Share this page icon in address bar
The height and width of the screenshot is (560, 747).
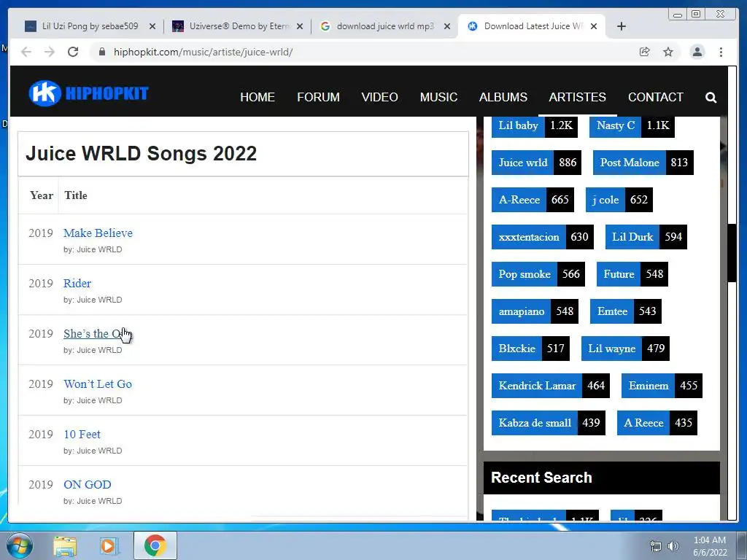pyautogui.click(x=645, y=52)
